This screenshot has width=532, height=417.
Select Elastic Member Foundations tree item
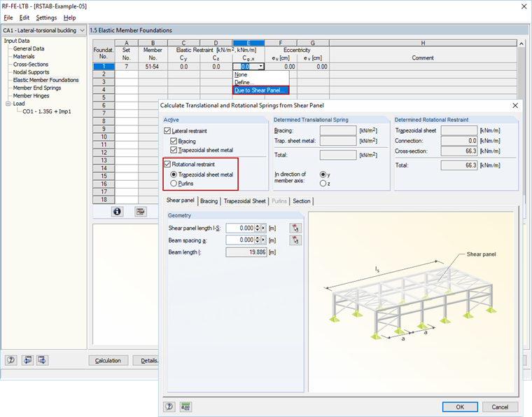coord(45,80)
